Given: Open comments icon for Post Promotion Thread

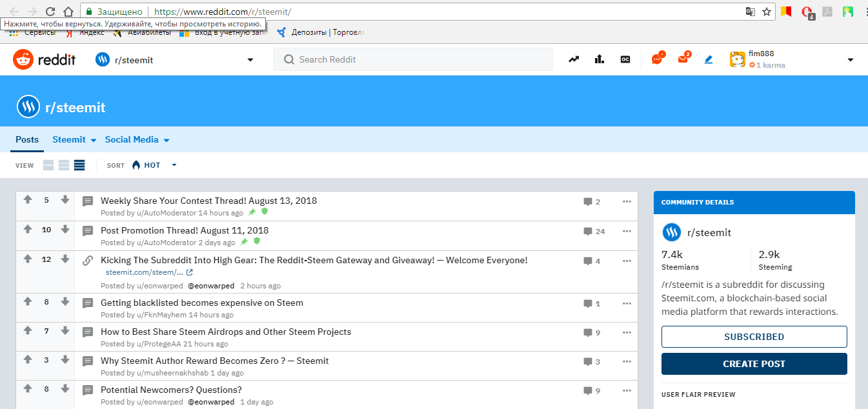Looking at the screenshot, I should [587, 232].
